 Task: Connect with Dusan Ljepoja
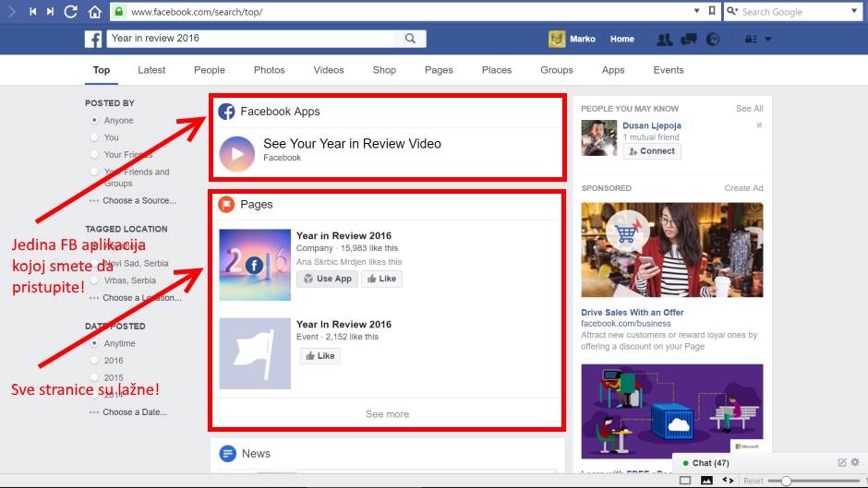tap(652, 151)
